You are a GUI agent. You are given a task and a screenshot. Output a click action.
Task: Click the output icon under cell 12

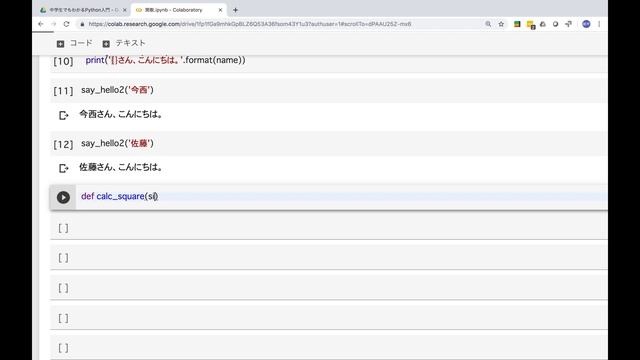click(x=63, y=168)
